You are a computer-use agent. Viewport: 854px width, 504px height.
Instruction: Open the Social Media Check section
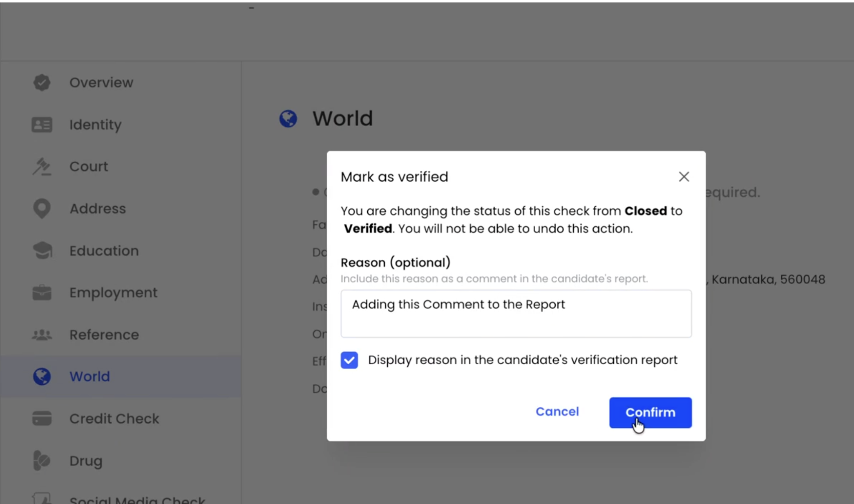137,500
